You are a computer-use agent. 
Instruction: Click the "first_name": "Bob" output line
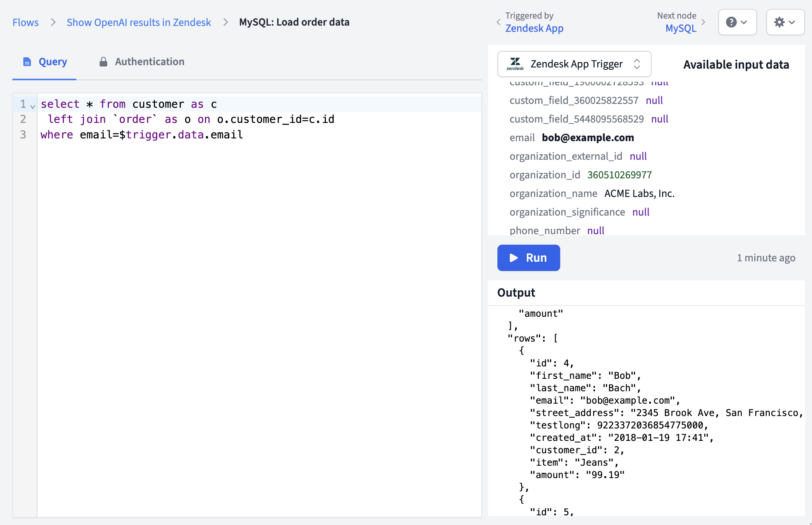click(x=585, y=376)
